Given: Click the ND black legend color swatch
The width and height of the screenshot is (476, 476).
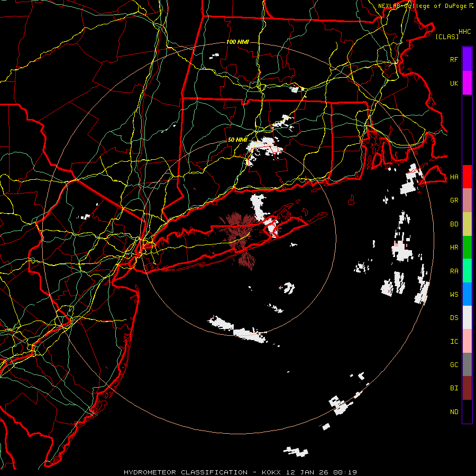Looking at the screenshot, I should pos(467,411).
